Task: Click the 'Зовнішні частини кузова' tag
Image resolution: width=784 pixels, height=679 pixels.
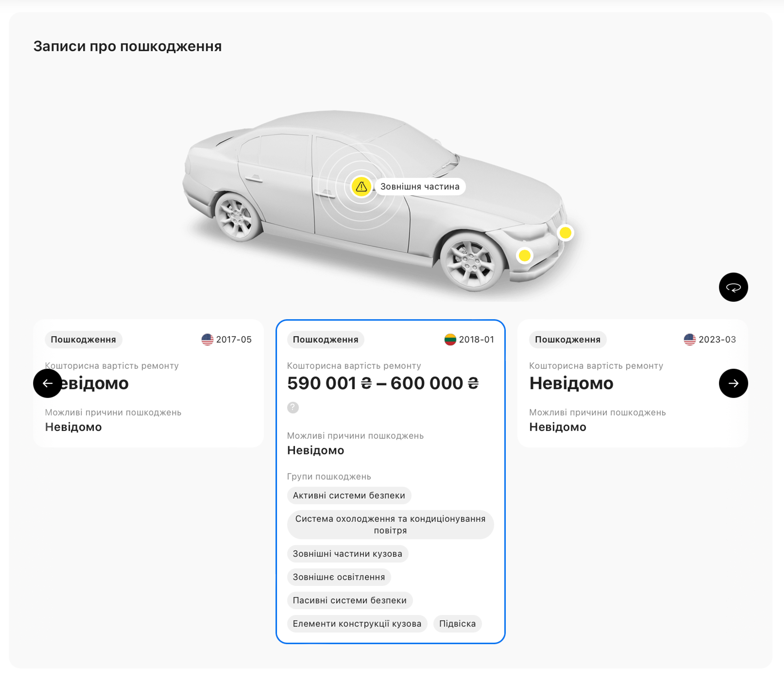Action: tap(347, 554)
